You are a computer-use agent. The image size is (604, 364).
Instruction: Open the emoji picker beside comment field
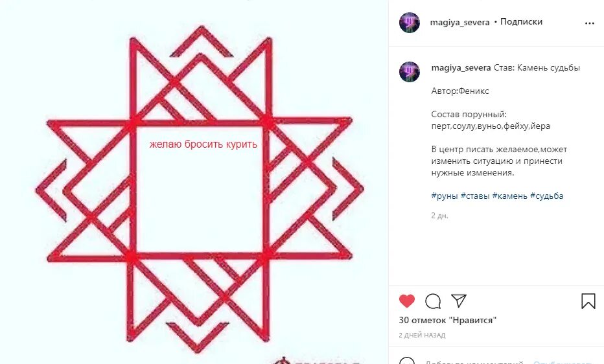coord(407,361)
